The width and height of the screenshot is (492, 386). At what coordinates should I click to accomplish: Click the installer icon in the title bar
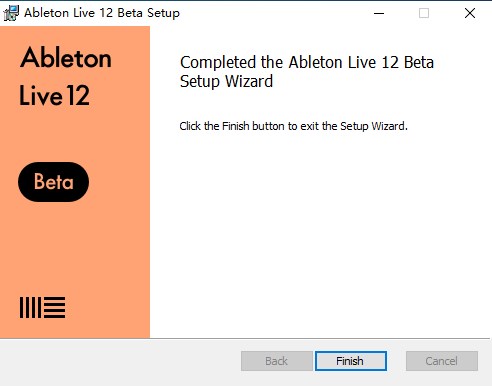[x=11, y=13]
